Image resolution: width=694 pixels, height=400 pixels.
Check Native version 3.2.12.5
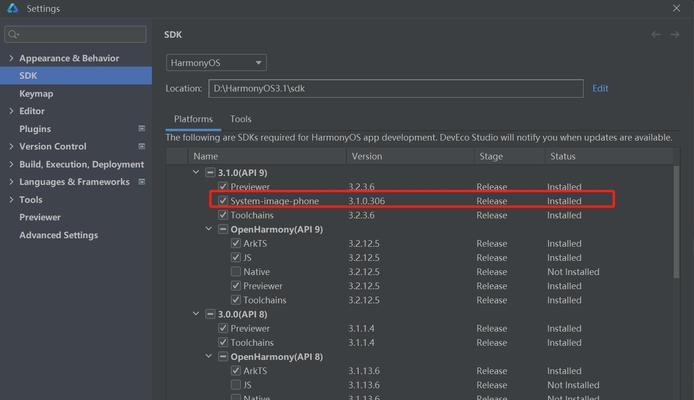coord(236,272)
